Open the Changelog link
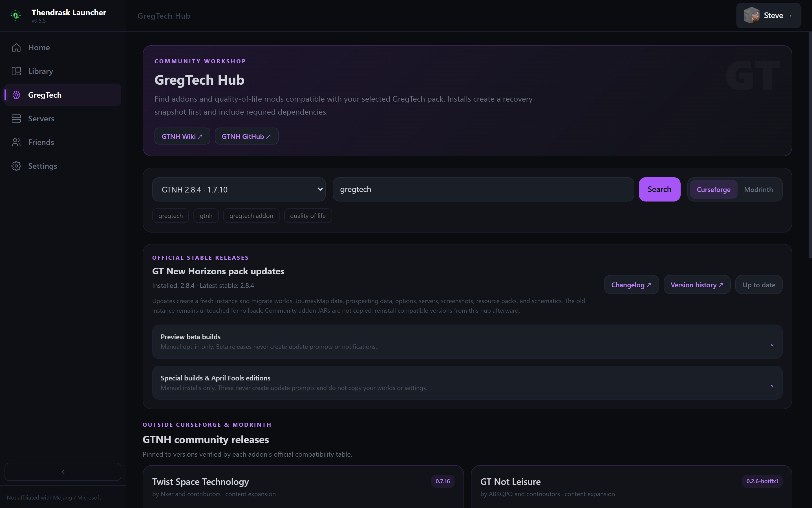The height and width of the screenshot is (508, 812). (631, 285)
